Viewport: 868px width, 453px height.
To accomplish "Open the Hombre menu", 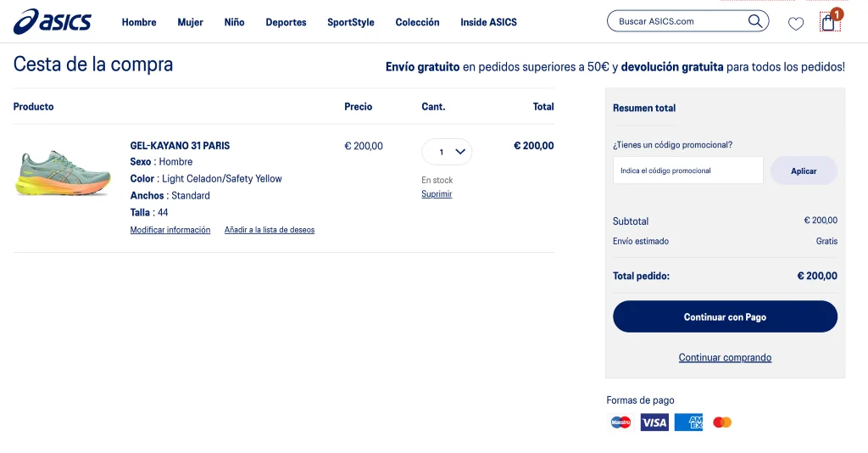I will 139,22.
